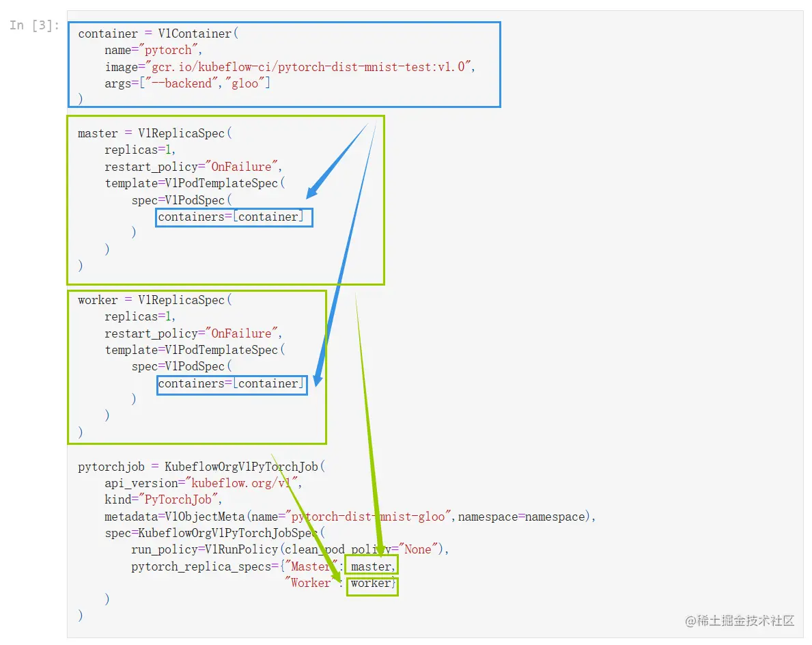Click template=V1PodTemplateSpec( in the worker block

coord(195,350)
